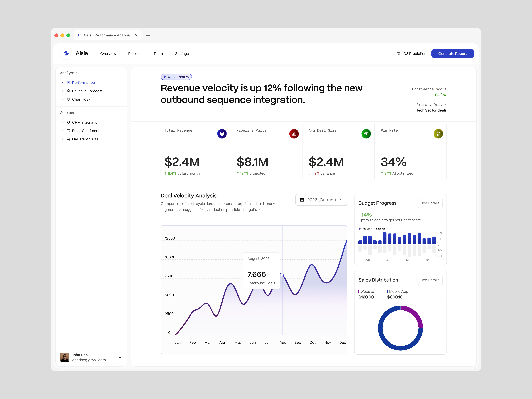Open See Details for Sales Distribution
The height and width of the screenshot is (399, 532).
point(430,280)
